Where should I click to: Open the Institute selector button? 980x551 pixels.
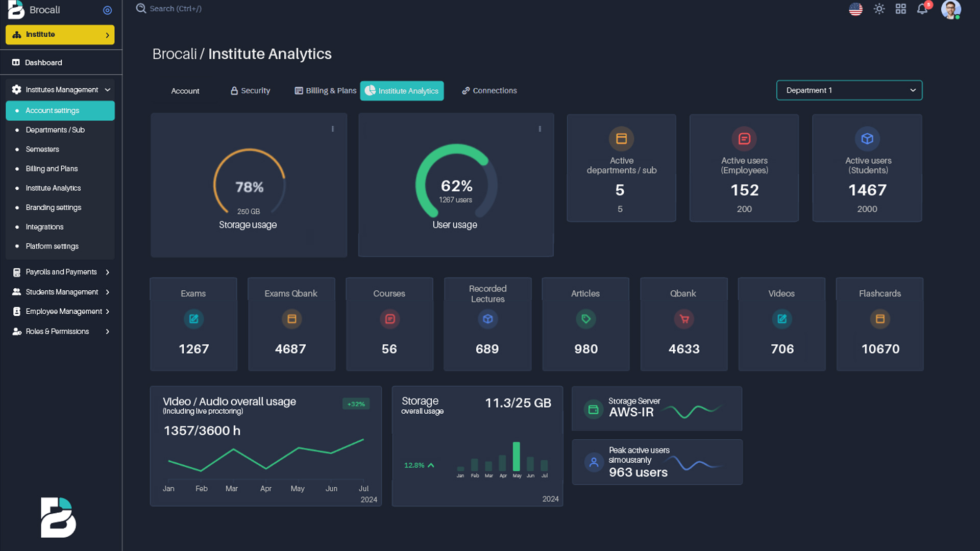click(x=60, y=35)
